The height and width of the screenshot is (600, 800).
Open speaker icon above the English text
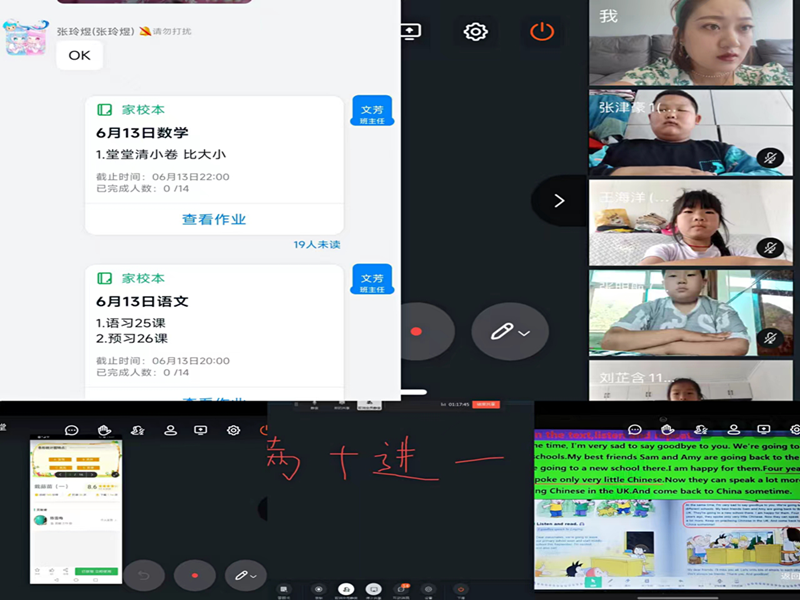pyautogui.click(x=701, y=430)
